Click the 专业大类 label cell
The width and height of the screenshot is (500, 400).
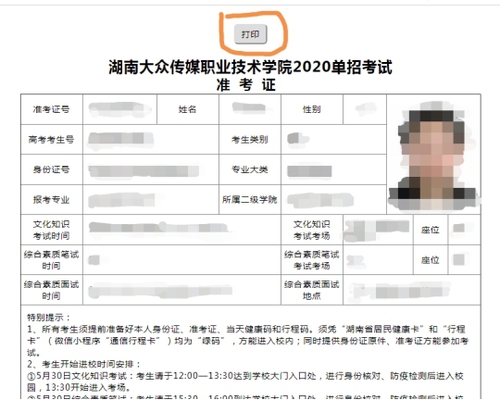pos(250,169)
